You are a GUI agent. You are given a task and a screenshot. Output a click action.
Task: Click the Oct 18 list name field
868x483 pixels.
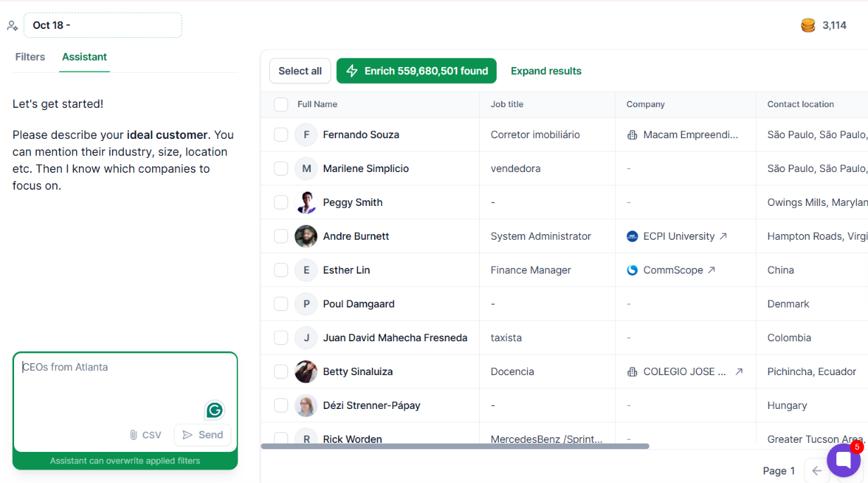tap(103, 25)
